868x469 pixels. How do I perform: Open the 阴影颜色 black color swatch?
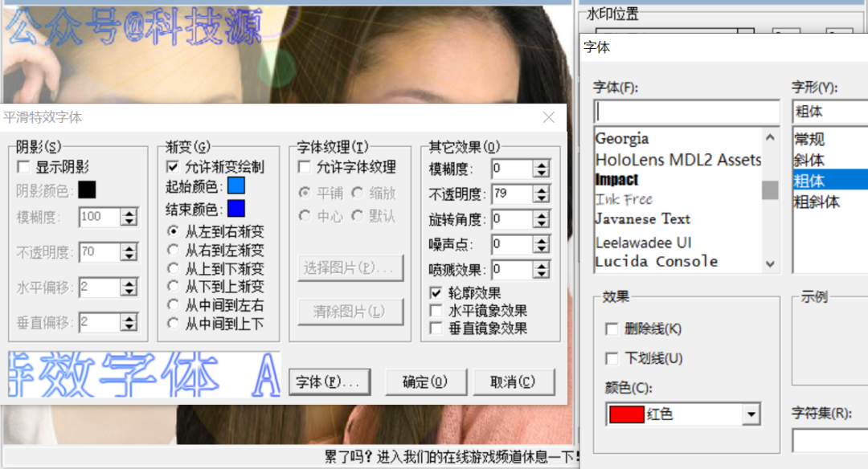point(88,189)
